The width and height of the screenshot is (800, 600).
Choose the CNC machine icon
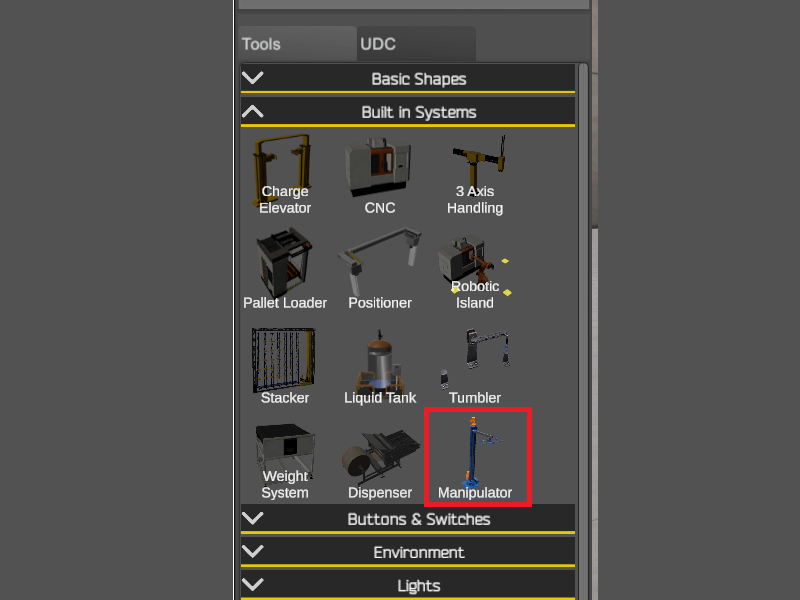coord(380,174)
